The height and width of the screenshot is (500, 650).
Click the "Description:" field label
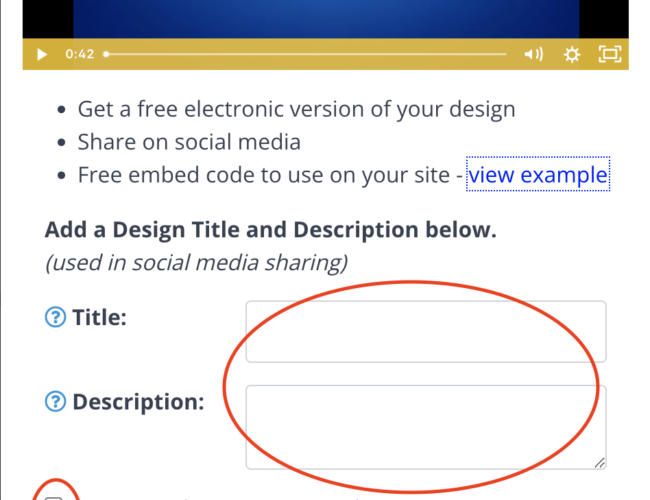[x=138, y=402]
